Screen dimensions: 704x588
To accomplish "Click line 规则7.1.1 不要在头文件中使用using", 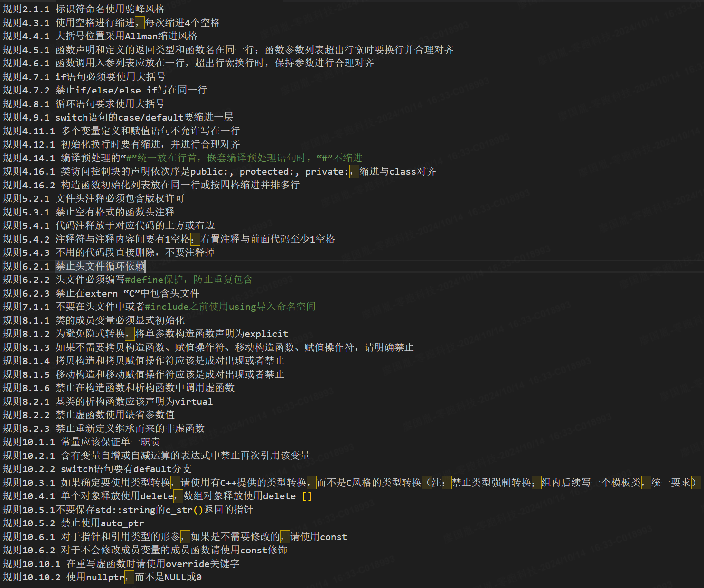I will 159,307.
